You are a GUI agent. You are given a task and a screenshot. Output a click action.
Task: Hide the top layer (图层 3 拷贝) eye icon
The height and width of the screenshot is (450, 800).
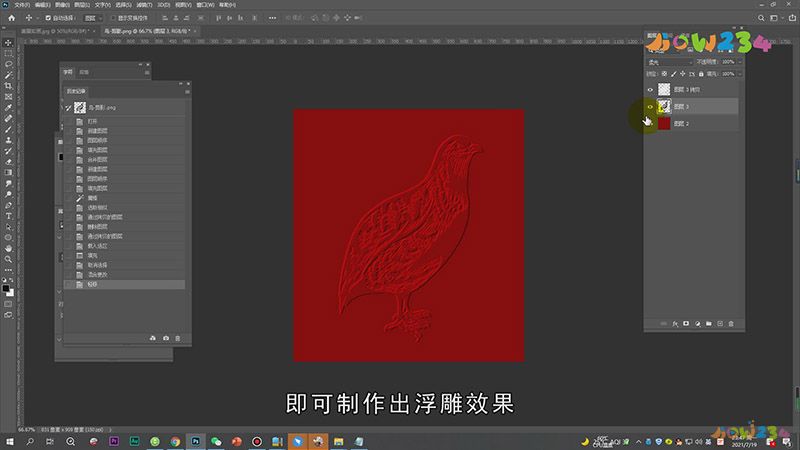tap(650, 89)
